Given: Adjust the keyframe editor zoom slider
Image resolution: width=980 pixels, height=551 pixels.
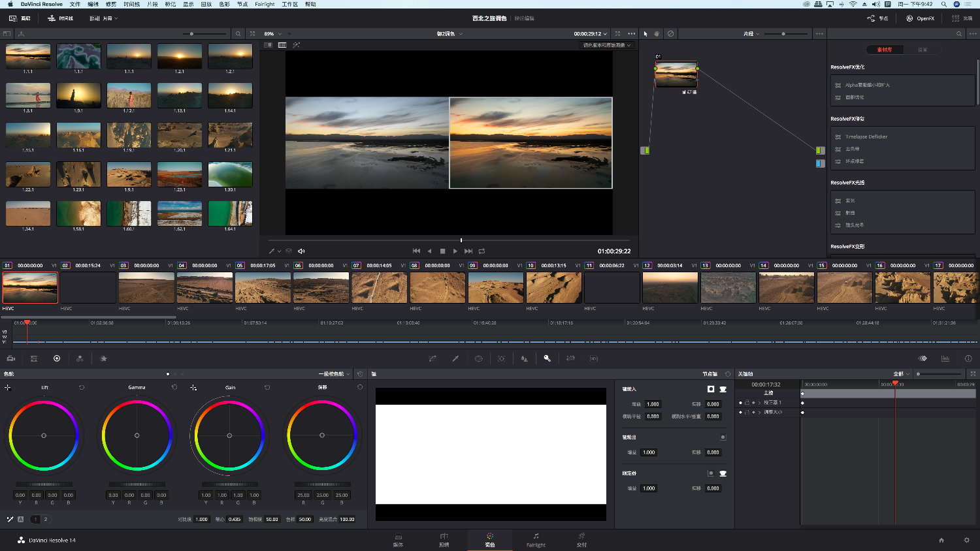Looking at the screenshot, I should pos(939,374).
